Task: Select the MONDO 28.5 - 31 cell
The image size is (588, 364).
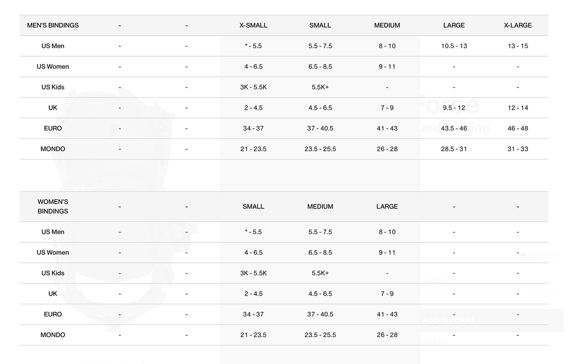Action: 454,149
